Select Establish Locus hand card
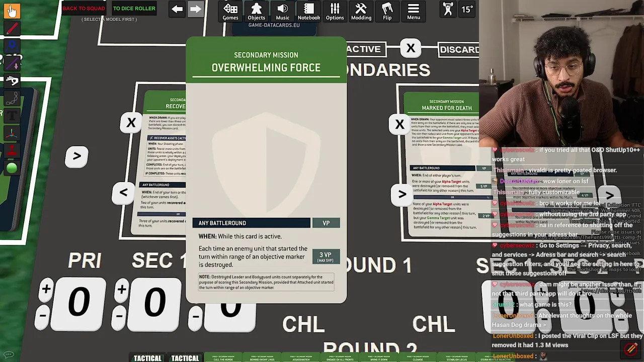Screen dimensions: 644x362 pos(456,358)
